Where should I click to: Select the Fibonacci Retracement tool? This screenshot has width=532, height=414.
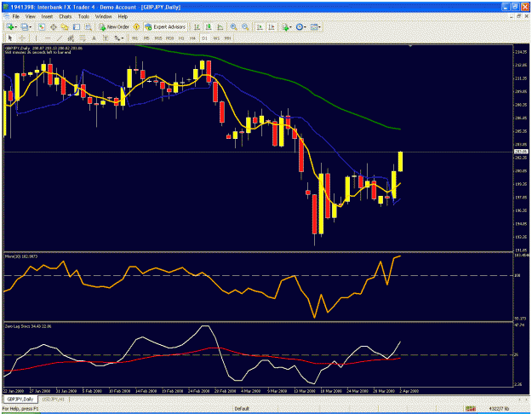82,38
